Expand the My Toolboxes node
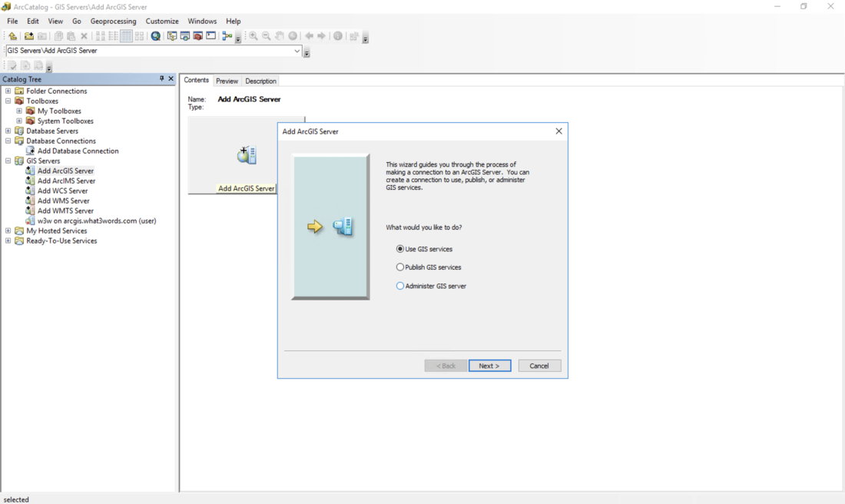The width and height of the screenshot is (845, 504). [x=19, y=111]
